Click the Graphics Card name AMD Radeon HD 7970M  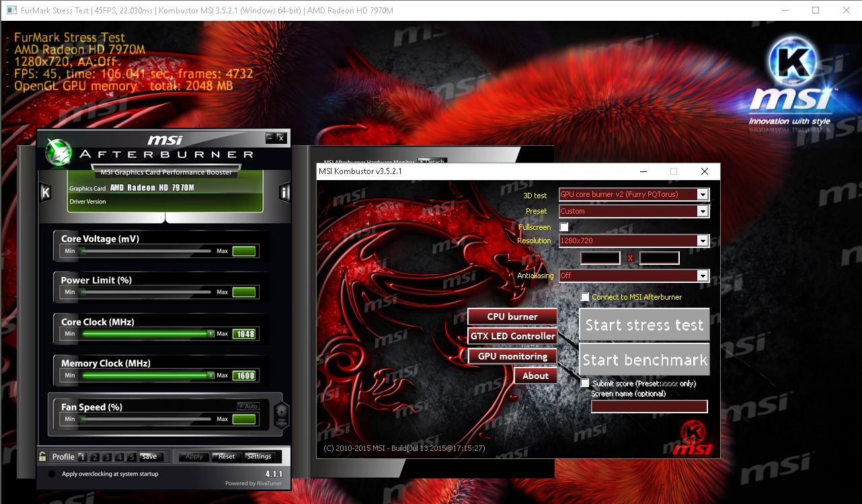click(x=152, y=188)
